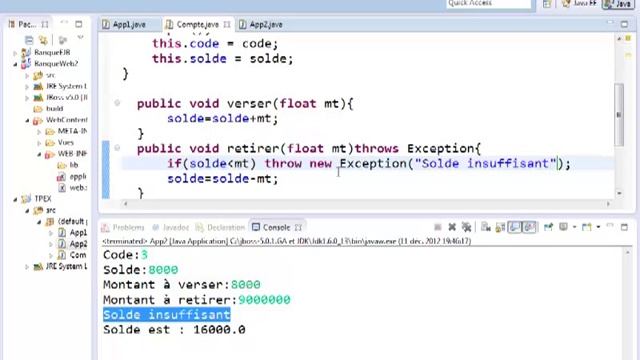Click the "Solde est : 16000.0" console line
The image size is (640, 360).
pyautogui.click(x=174, y=330)
